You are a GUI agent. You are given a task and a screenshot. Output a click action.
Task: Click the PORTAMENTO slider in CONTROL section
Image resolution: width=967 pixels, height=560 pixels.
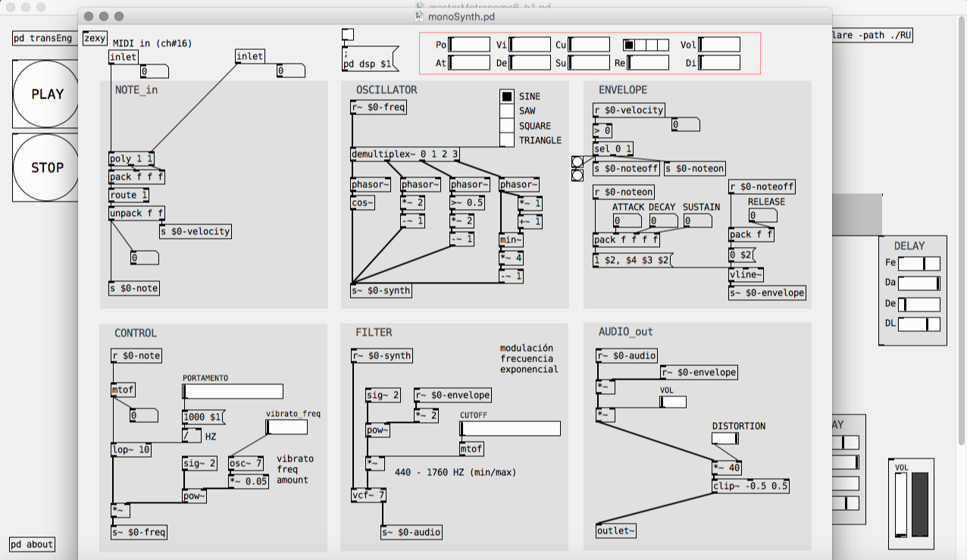[233, 391]
